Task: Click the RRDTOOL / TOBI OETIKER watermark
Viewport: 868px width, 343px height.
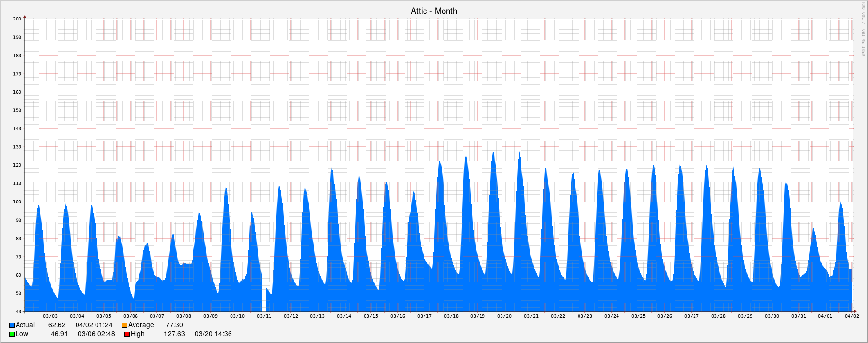Action: [862, 29]
